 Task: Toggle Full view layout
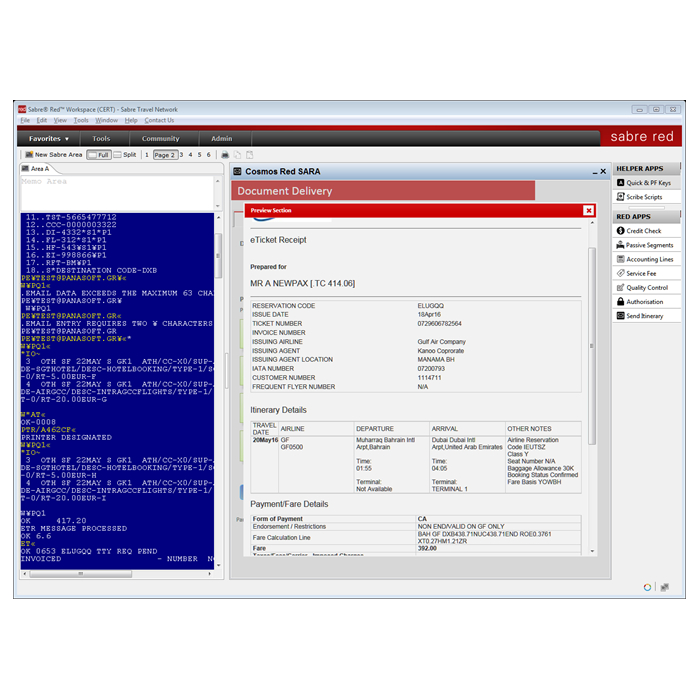coord(99,155)
